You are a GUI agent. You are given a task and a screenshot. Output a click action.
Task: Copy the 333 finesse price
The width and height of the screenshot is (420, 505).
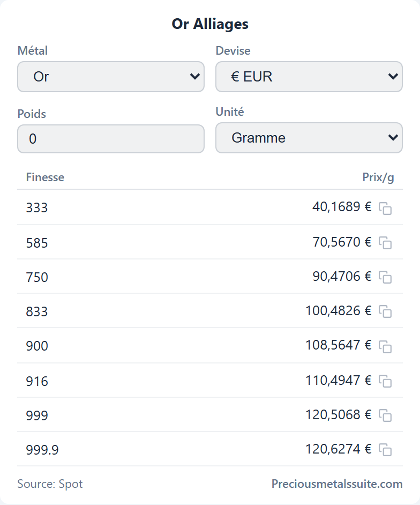(385, 208)
